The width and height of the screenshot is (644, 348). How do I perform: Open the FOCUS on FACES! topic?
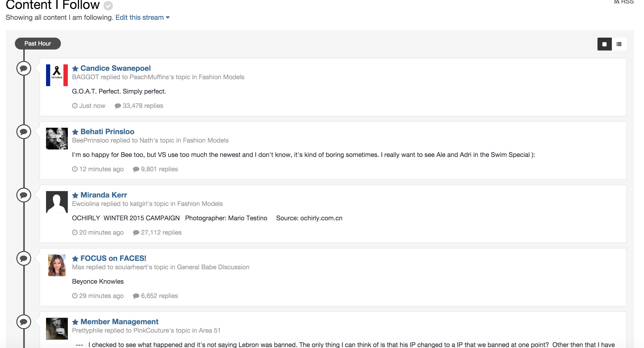[x=113, y=258]
